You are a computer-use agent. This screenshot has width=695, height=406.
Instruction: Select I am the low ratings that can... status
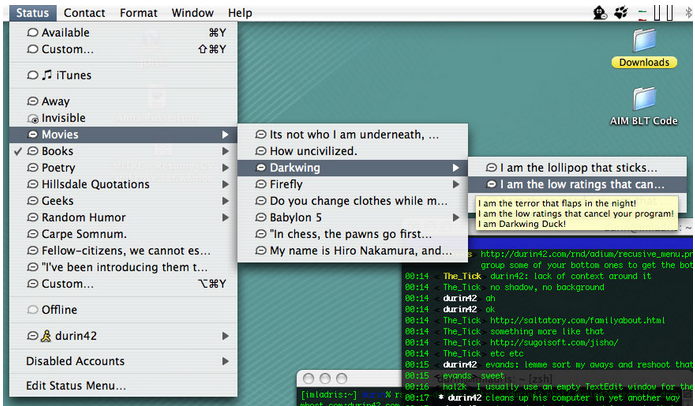click(578, 184)
